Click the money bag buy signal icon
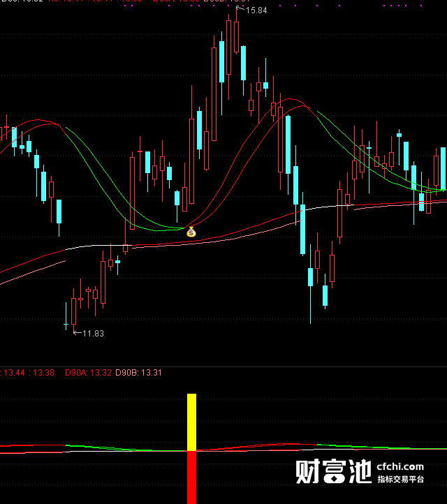Image resolution: width=447 pixels, height=504 pixels. click(x=191, y=232)
